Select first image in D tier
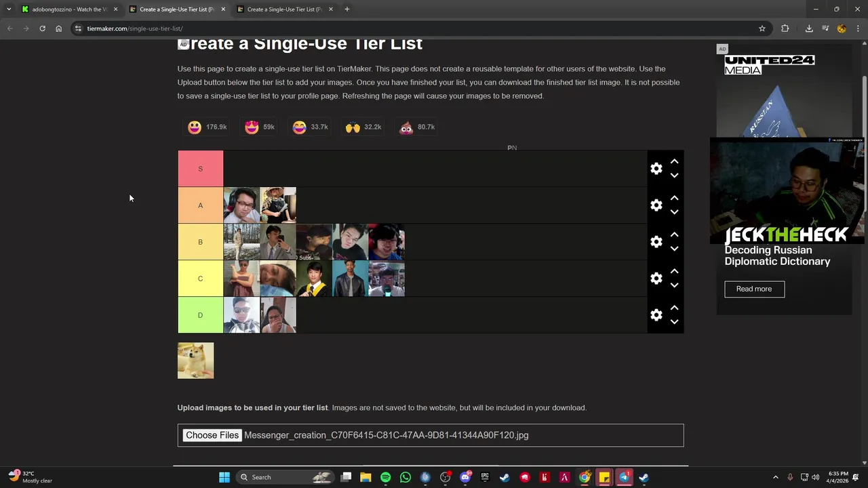The image size is (868, 488). point(241,315)
